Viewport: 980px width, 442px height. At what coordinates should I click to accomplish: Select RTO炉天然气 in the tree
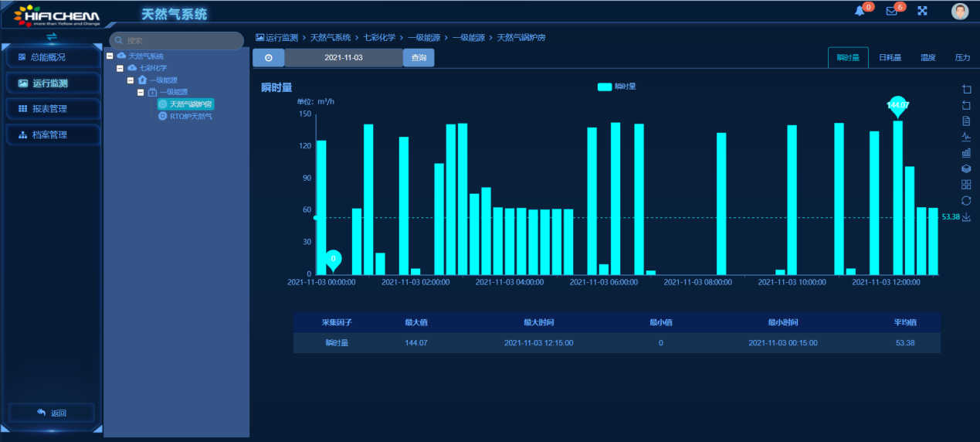[190, 117]
